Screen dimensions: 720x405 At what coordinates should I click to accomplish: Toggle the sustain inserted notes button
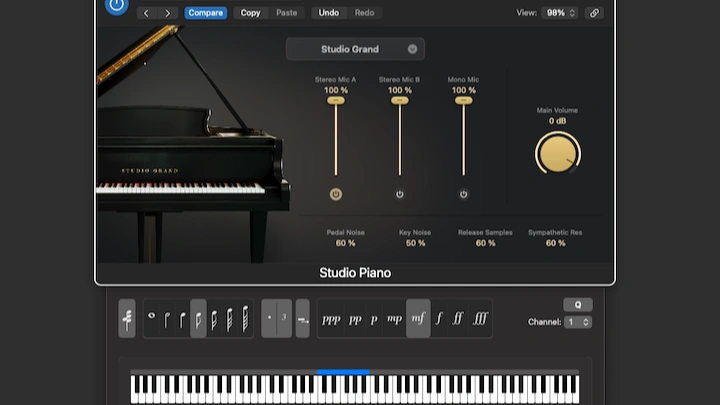(303, 319)
